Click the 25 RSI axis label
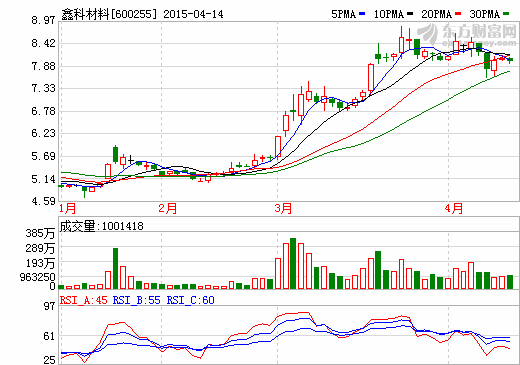Viewport: 520px width, 365px height. [x=50, y=360]
